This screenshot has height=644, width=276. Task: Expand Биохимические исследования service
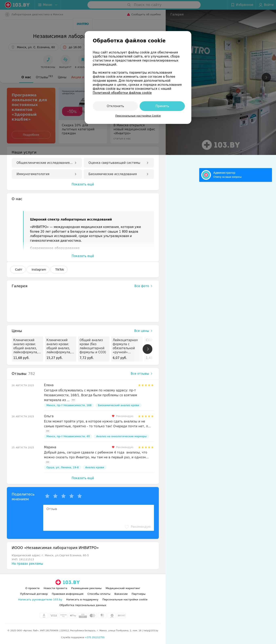coord(119,174)
